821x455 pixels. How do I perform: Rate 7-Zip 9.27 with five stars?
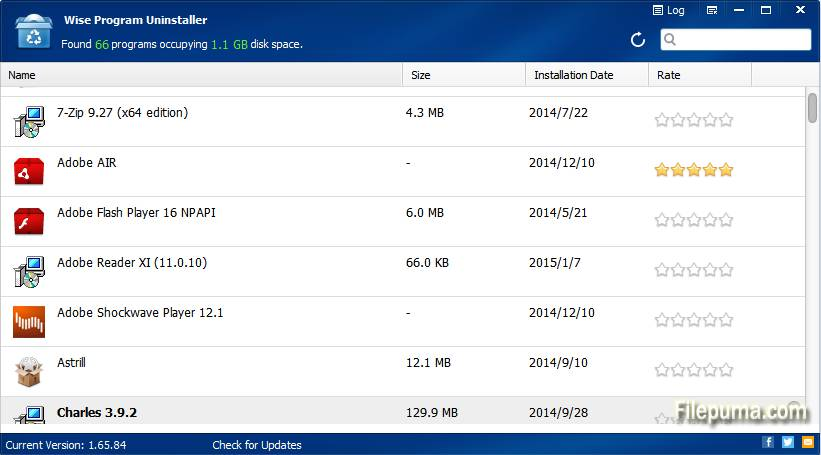click(x=726, y=120)
